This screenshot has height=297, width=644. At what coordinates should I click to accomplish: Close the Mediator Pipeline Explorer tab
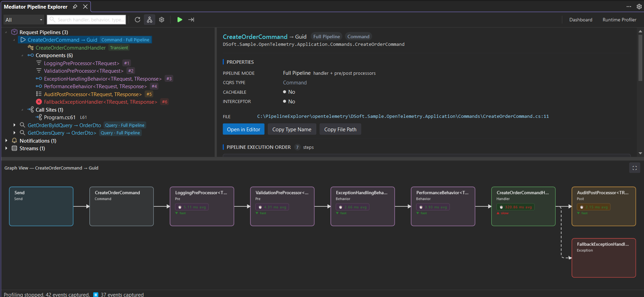(x=85, y=7)
